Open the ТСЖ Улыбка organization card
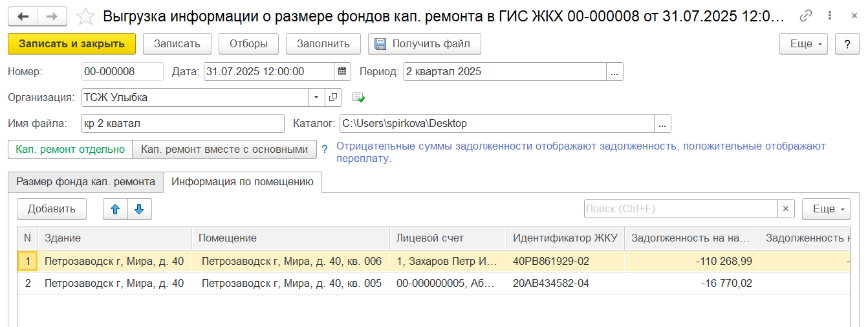Image resolution: width=868 pixels, height=327 pixels. [x=333, y=98]
